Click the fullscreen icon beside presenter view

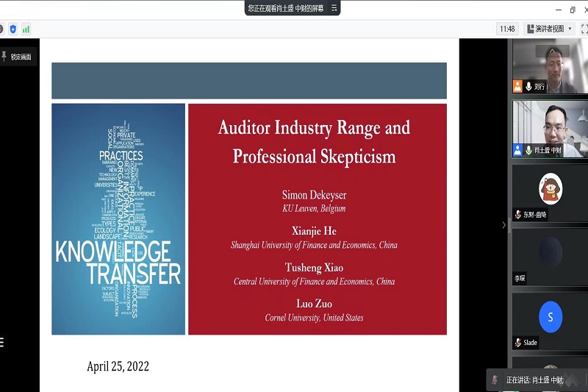tap(584, 29)
